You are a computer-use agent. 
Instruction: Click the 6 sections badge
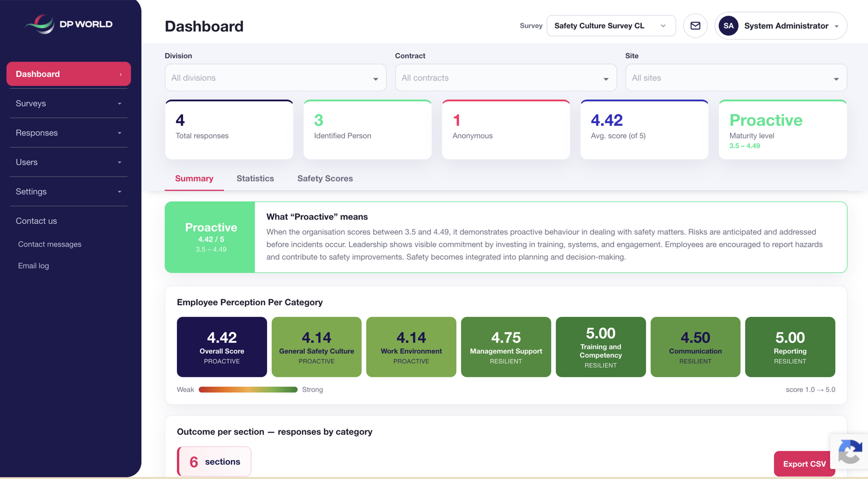coord(214,462)
